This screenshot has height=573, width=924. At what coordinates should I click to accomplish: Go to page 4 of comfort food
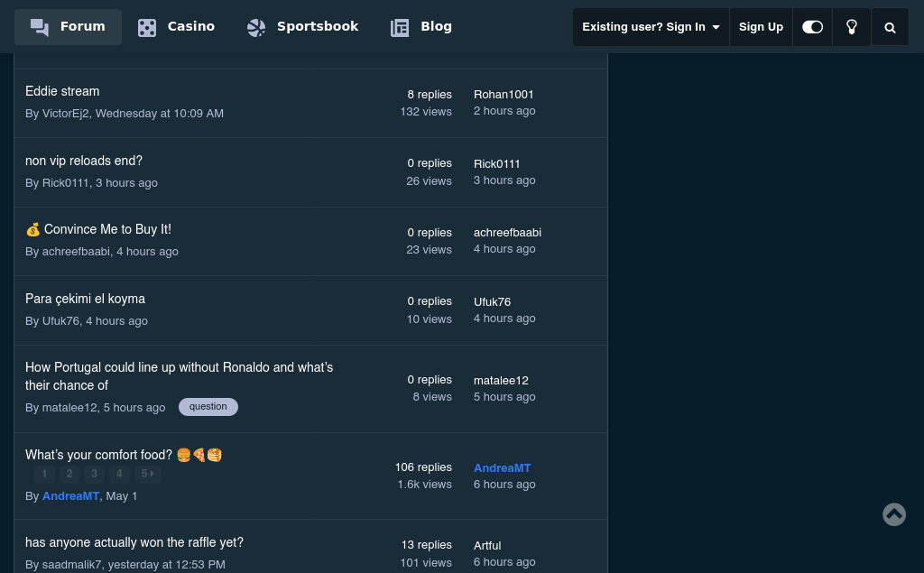pyautogui.click(x=119, y=474)
